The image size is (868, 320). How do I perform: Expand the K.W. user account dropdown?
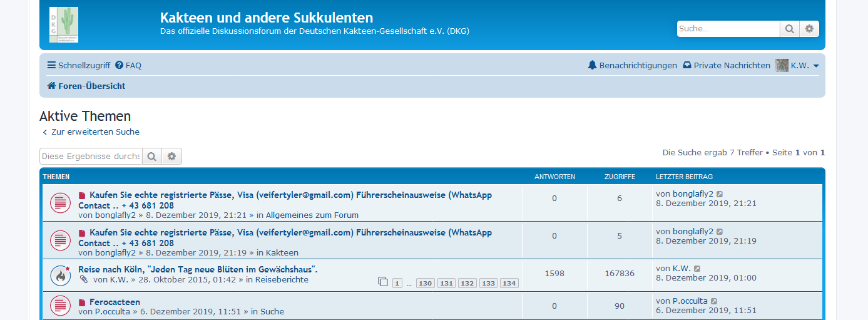(x=805, y=65)
